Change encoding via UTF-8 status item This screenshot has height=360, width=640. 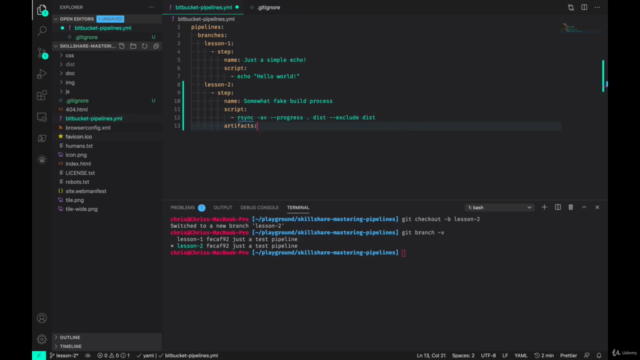pyautogui.click(x=488, y=356)
